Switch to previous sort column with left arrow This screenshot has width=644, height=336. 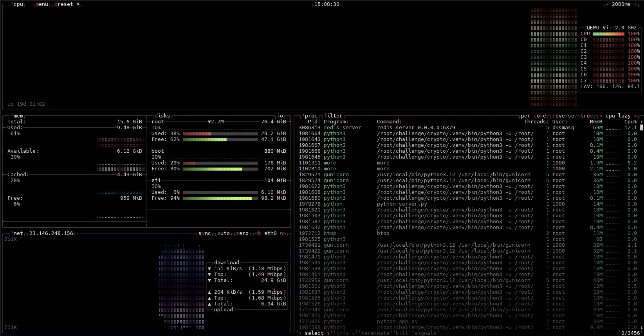pyautogui.click(x=601, y=116)
